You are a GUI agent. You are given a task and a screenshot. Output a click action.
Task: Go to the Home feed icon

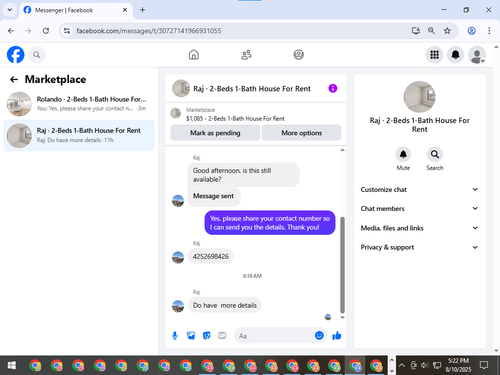194,55
